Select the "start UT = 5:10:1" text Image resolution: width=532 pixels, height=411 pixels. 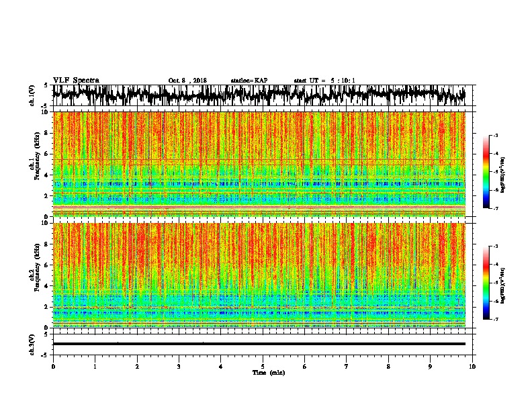coord(324,81)
